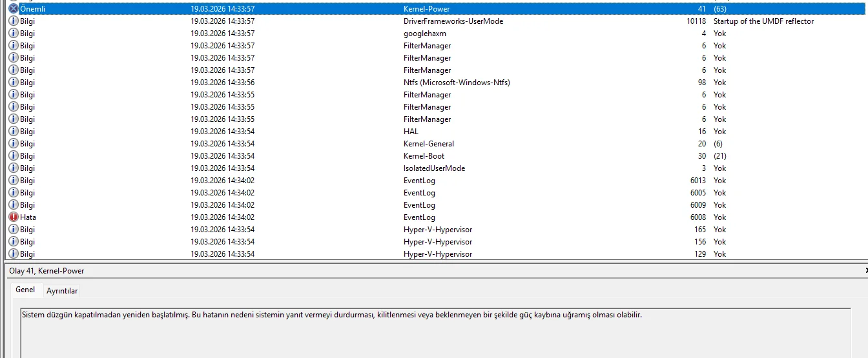
Task: Click the event description text starting 'Sistem düzgün kapatılmadan'
Action: coord(332,315)
